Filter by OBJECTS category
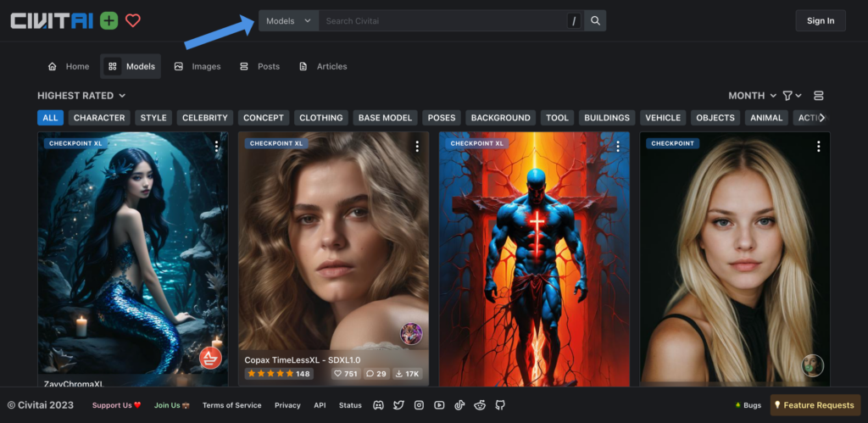This screenshot has width=868, height=423. tap(715, 118)
